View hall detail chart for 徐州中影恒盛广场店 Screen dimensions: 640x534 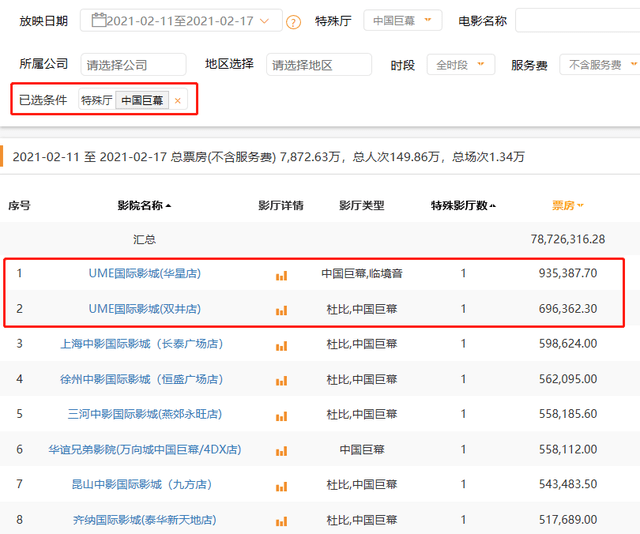click(x=281, y=381)
